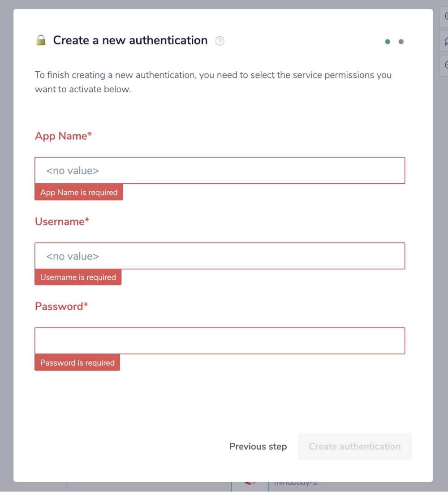Click the "Username is required" error tag

pos(78,277)
